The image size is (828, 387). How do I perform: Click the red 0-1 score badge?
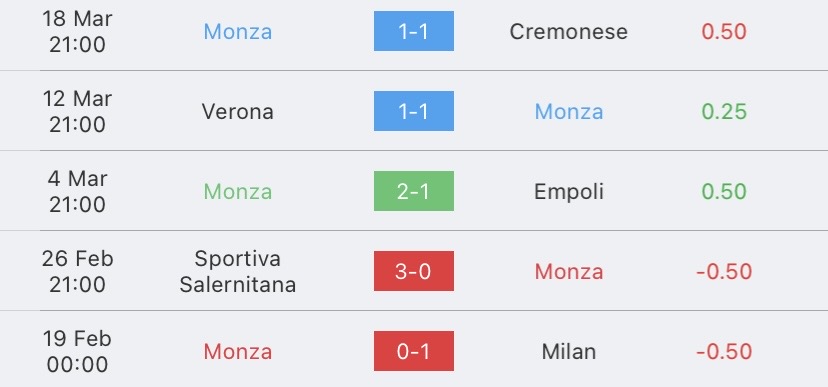click(413, 351)
